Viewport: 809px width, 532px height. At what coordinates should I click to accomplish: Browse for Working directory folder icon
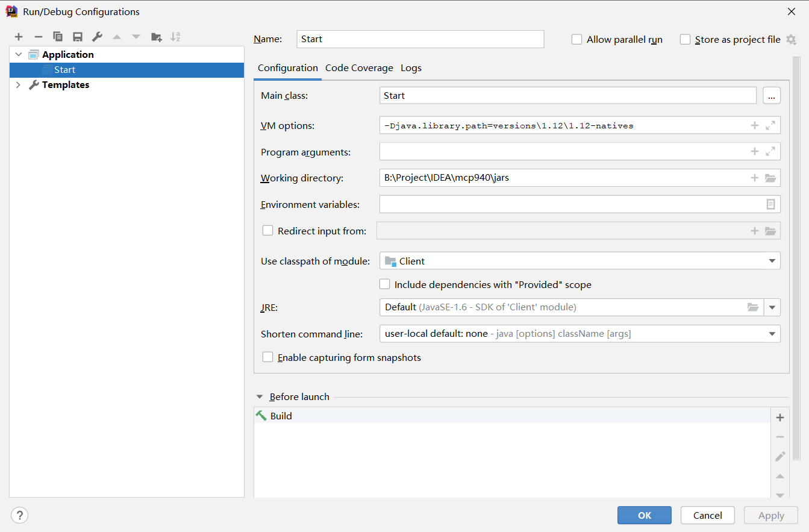coord(770,178)
